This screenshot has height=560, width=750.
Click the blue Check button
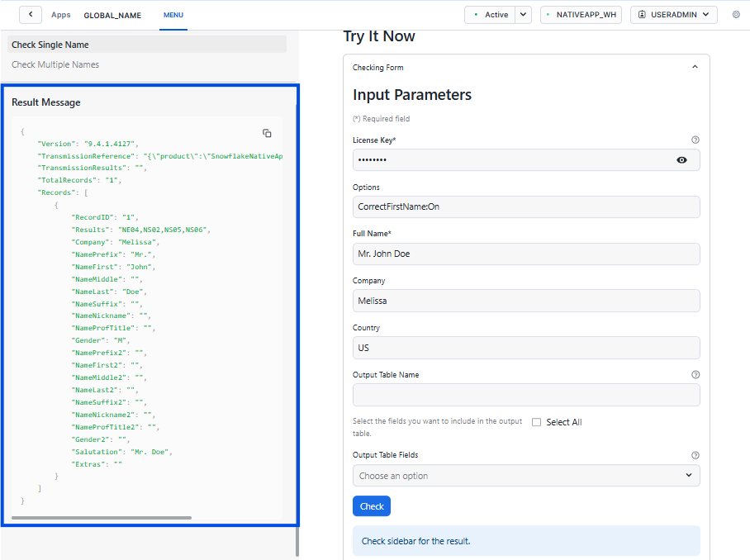372,506
